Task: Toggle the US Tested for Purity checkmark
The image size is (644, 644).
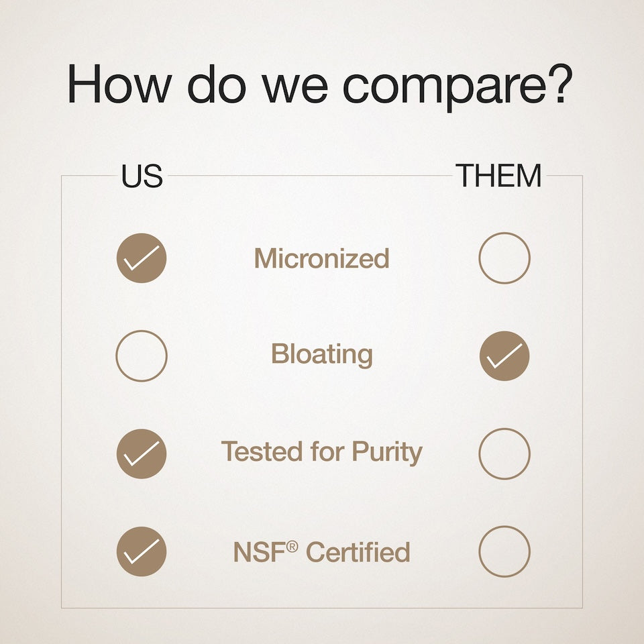Action: point(142,453)
